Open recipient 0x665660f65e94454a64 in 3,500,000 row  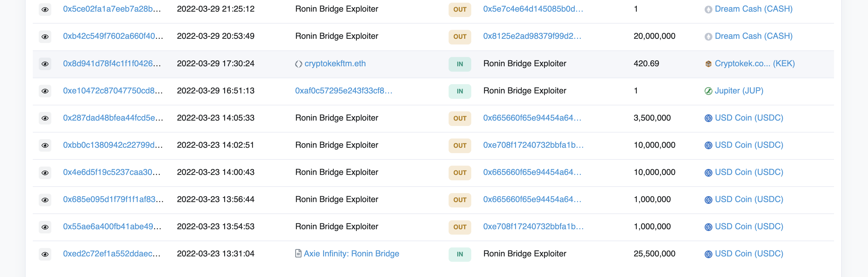[532, 118]
